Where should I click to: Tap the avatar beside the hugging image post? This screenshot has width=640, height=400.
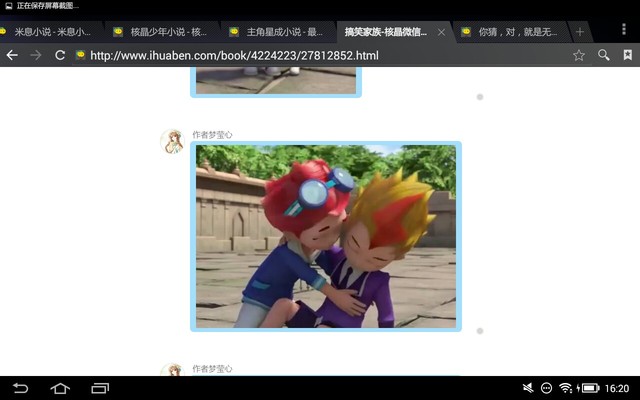(x=172, y=142)
